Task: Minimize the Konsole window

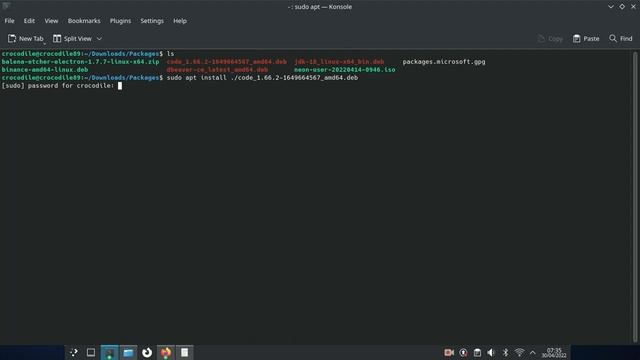Action: [611, 7]
